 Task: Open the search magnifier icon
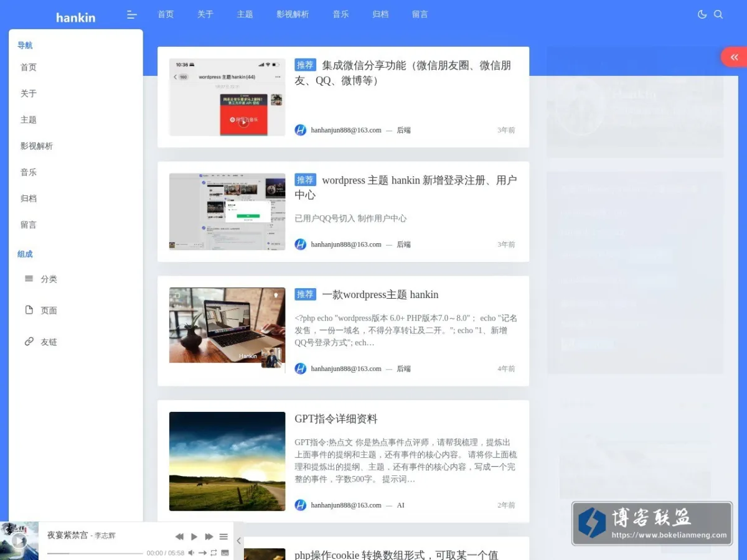(x=718, y=14)
